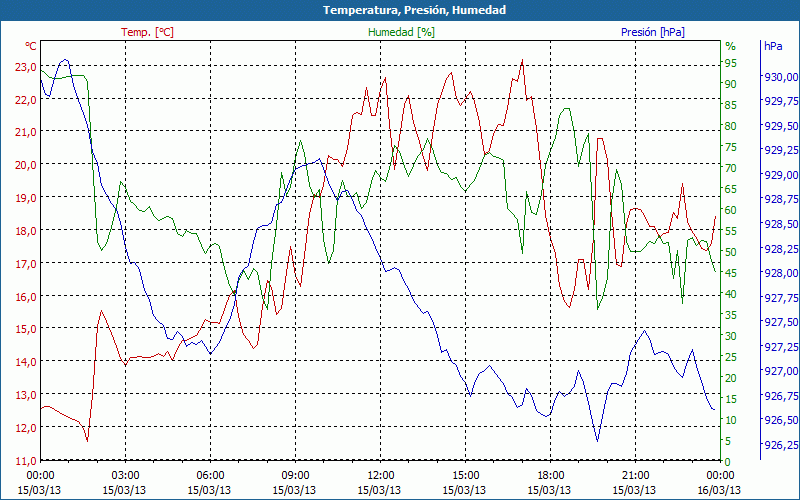Click humidity axis value 55

point(731,231)
